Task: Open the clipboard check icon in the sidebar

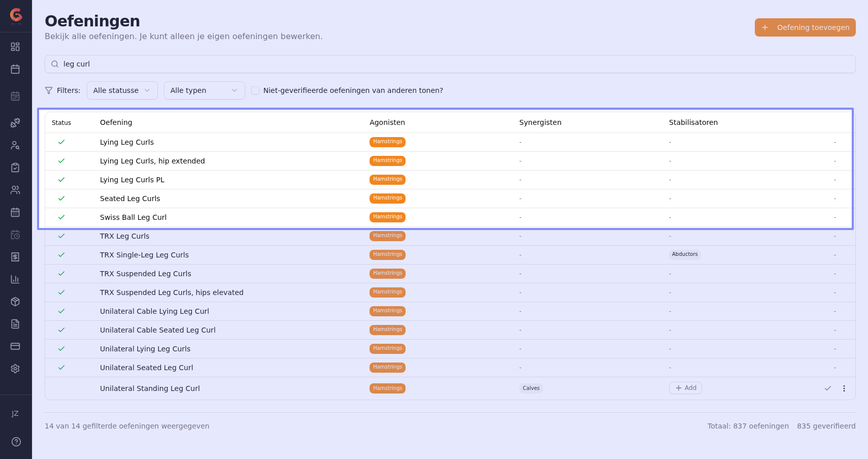Action: coord(15,168)
